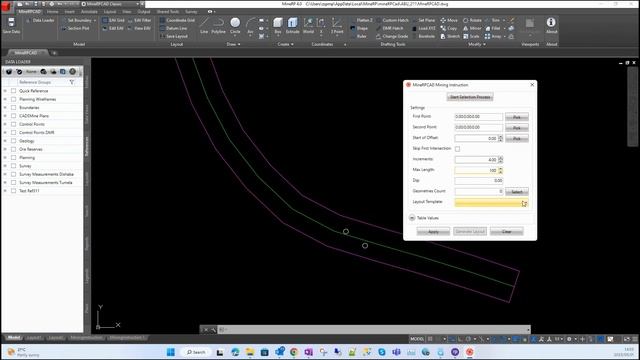Click the Copy tool in Modify

pos(449,29)
